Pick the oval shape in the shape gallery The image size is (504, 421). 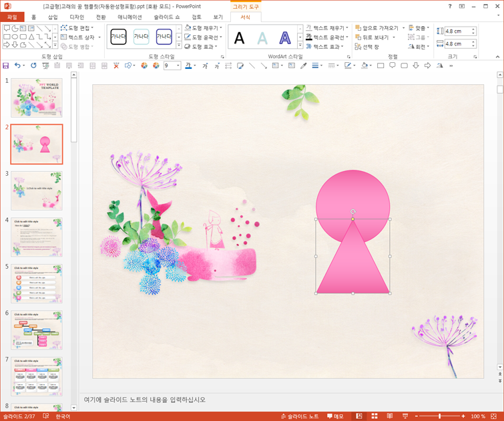(15, 37)
